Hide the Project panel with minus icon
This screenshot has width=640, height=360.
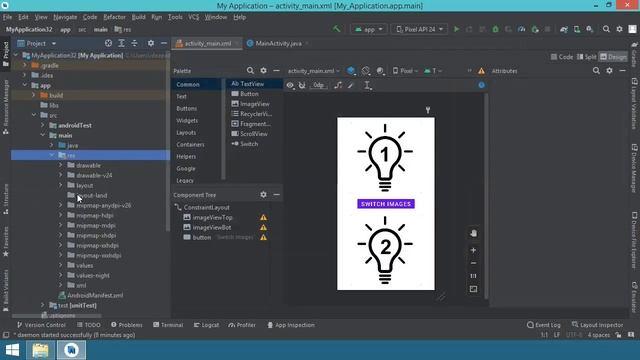(x=164, y=43)
